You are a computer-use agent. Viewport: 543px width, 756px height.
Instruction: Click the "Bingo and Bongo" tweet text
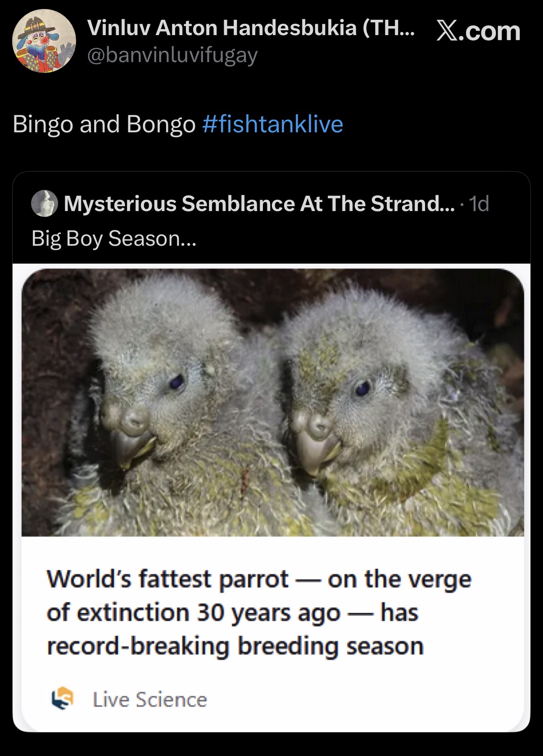pyautogui.click(x=104, y=124)
